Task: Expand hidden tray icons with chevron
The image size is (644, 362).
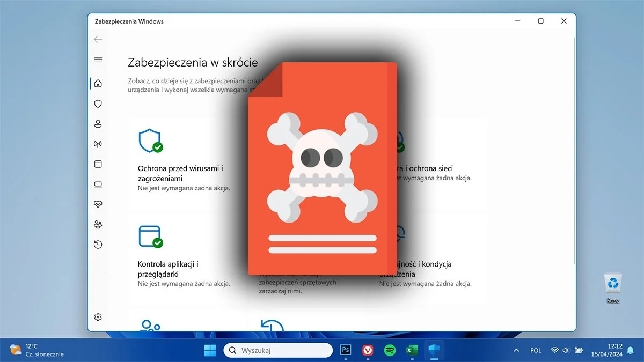Action: [x=516, y=350]
